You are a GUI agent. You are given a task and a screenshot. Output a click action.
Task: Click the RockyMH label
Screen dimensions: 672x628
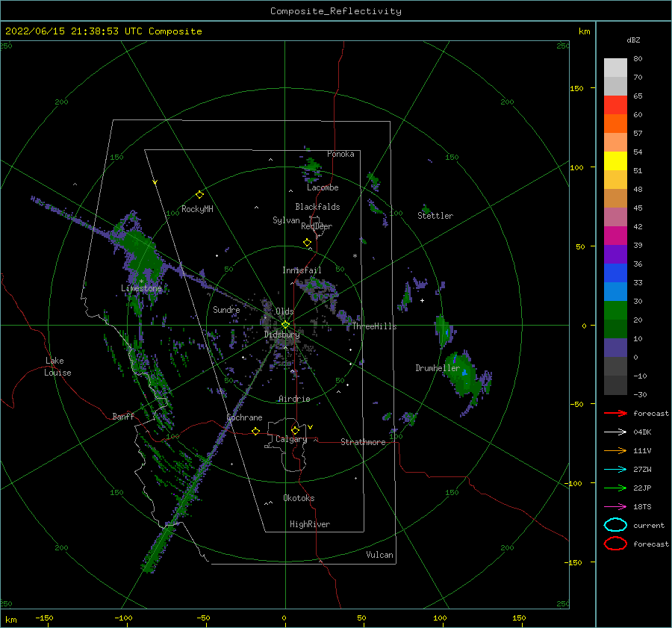pos(197,209)
